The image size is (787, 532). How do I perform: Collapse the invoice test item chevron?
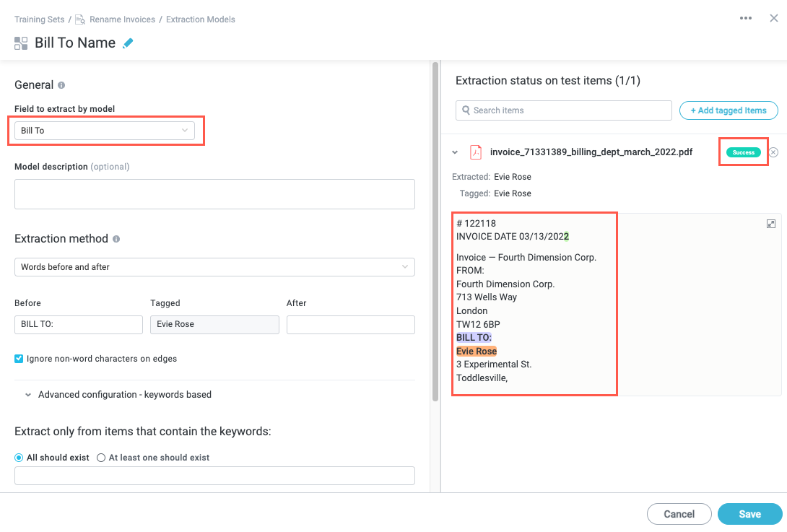tap(455, 152)
